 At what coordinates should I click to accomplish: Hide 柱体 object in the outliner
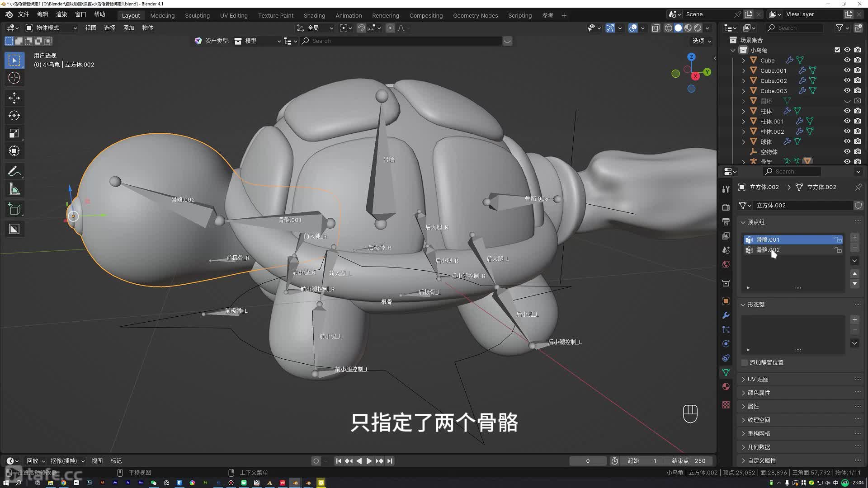(847, 111)
